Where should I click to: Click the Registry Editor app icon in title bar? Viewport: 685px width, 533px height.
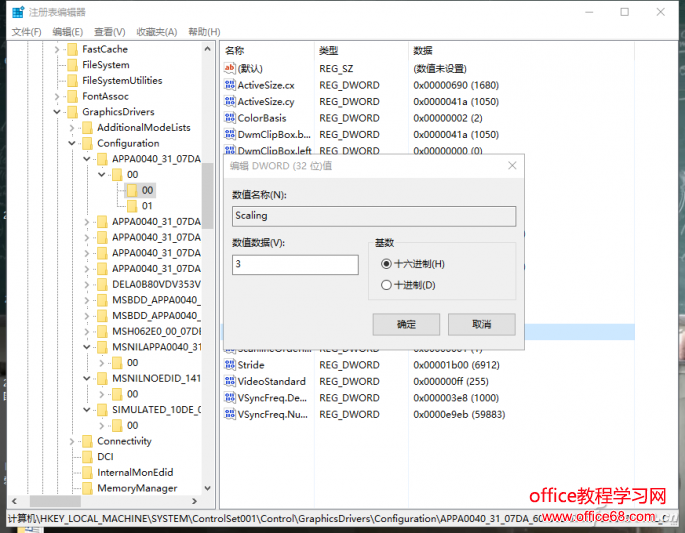pyautogui.click(x=18, y=12)
